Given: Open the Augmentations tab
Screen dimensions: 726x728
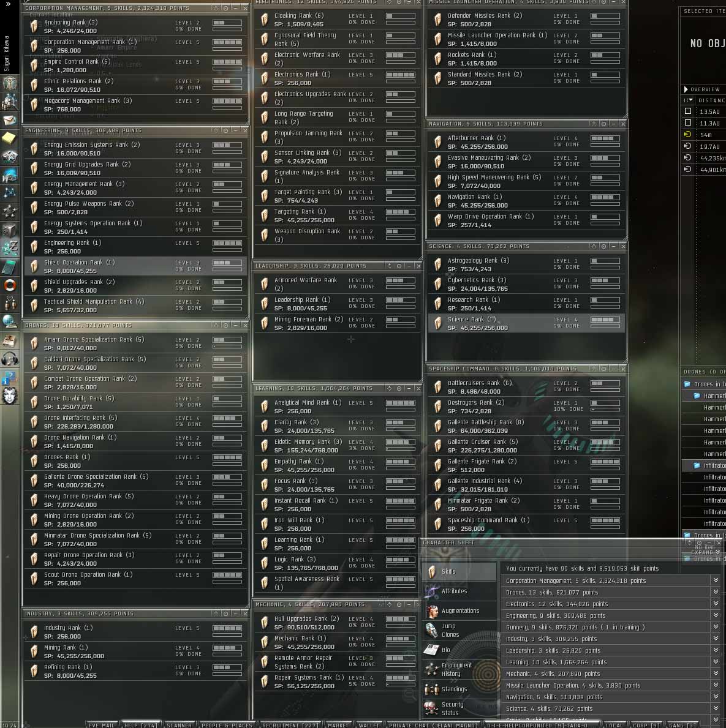Looking at the screenshot, I should click(459, 610).
